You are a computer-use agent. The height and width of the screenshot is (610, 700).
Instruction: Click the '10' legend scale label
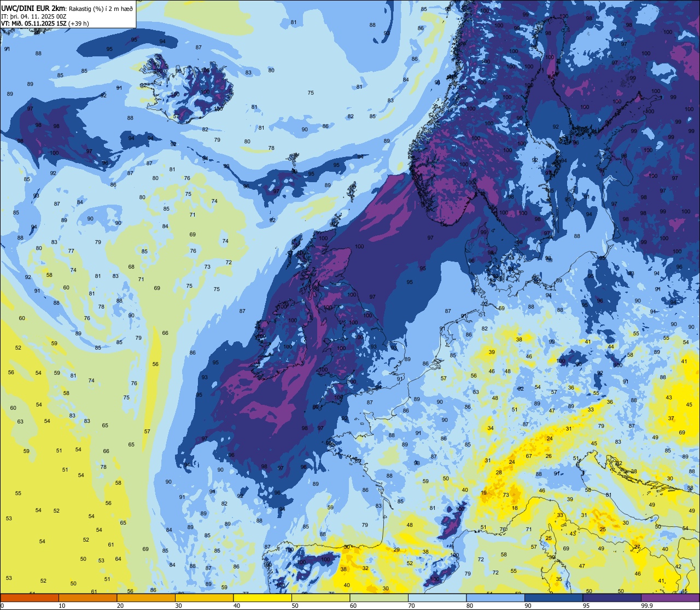point(62,606)
